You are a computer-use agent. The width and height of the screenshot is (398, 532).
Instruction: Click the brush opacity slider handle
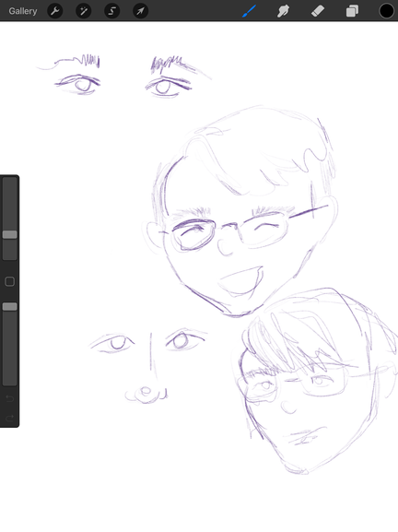click(x=10, y=307)
